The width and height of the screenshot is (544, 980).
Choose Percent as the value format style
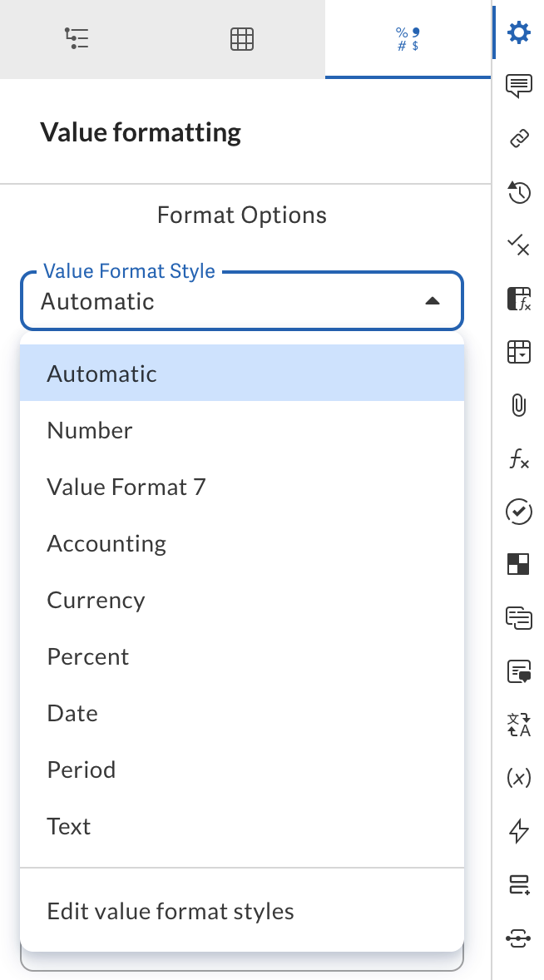(87, 656)
